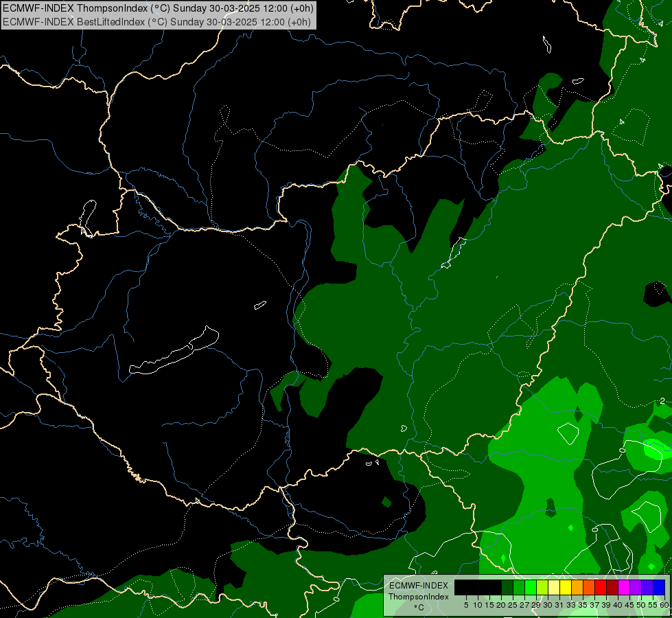Click the legend scale value '15'
Image resolution: width=672 pixels, height=618 pixels.
(489, 605)
